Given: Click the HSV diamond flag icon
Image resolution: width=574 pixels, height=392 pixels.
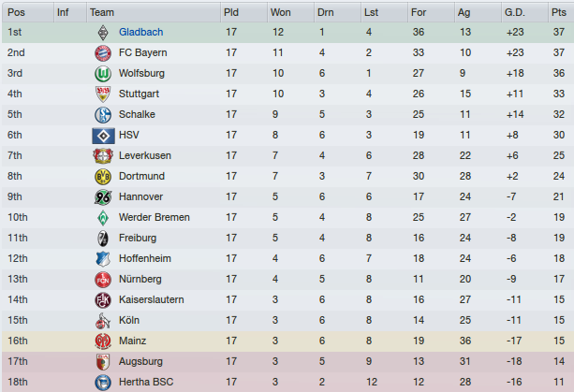Looking at the screenshot, I should click(x=103, y=136).
